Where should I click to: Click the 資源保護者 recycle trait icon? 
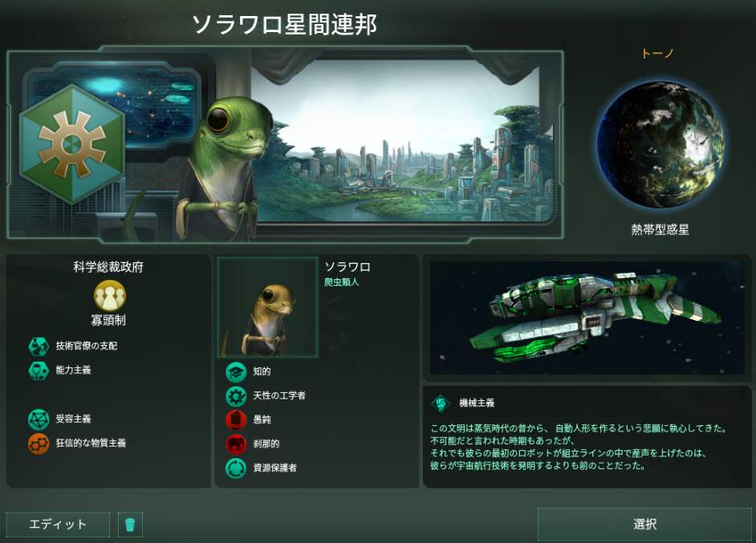pos(236,468)
